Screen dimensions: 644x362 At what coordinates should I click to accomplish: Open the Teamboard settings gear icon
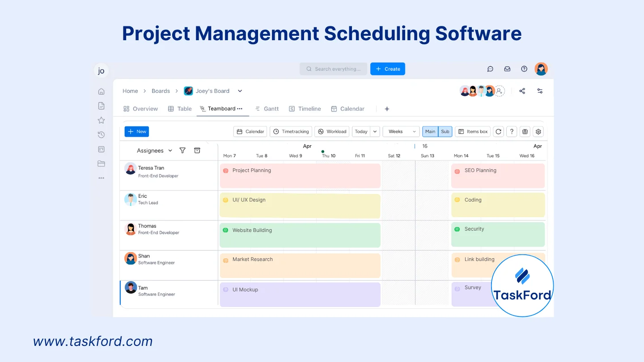coord(538,132)
